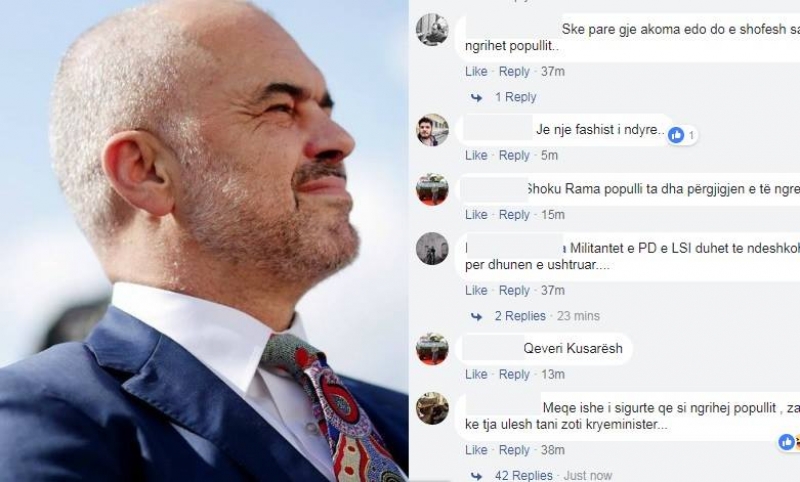Open avatar of 'Qeveri Kusarësh' commenter
Screen dimensions: 800x482
[x=432, y=348]
